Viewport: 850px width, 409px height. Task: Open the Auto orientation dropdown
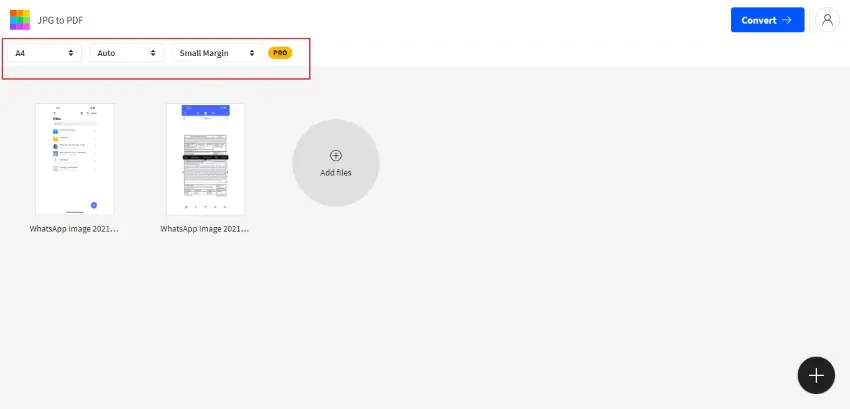point(126,53)
